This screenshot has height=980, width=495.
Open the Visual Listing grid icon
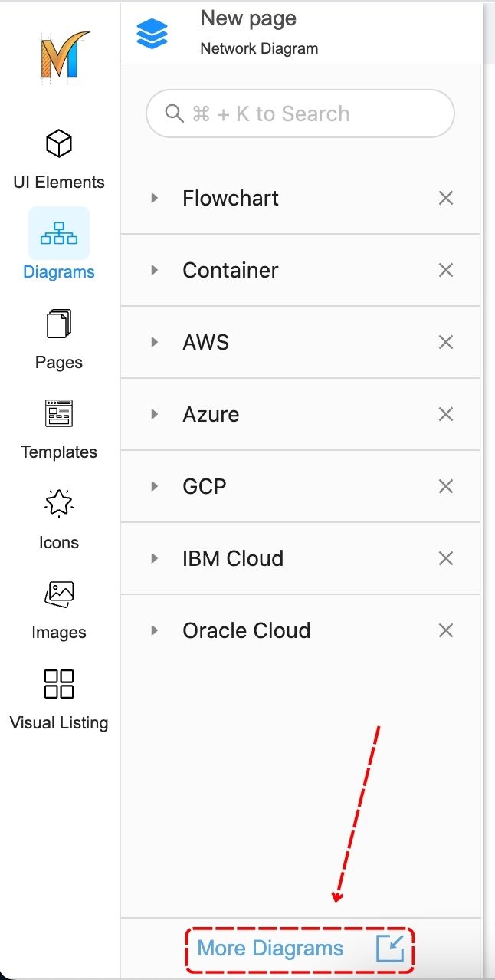(59, 684)
